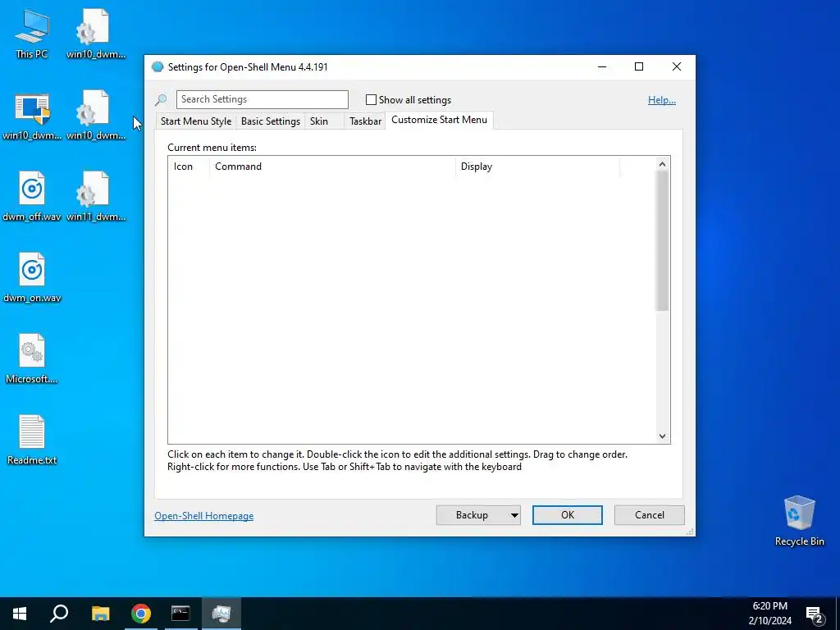Switch to the Command Prompt taskbar icon
The height and width of the screenshot is (630, 840).
click(x=180, y=614)
